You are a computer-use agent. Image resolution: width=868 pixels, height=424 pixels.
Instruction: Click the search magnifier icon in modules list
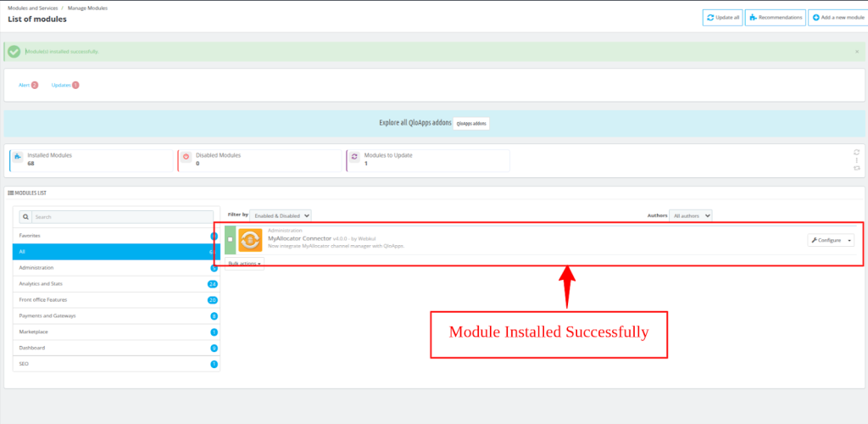point(26,217)
